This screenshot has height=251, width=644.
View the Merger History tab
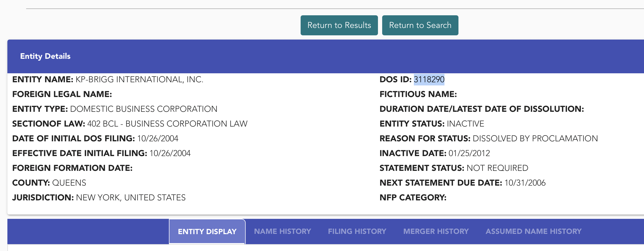[436, 231]
